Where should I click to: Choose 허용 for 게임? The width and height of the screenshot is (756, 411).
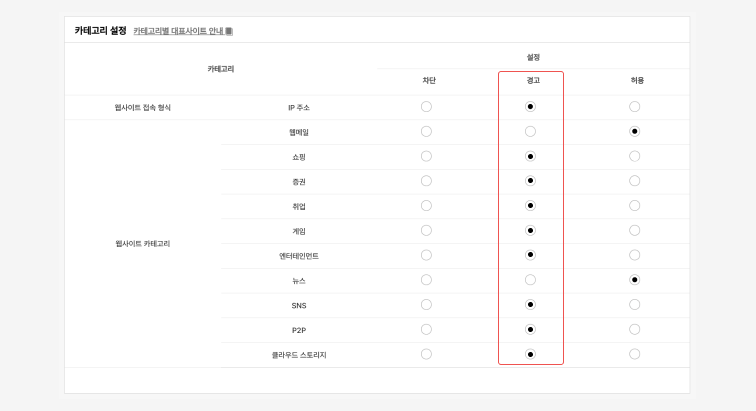point(634,231)
